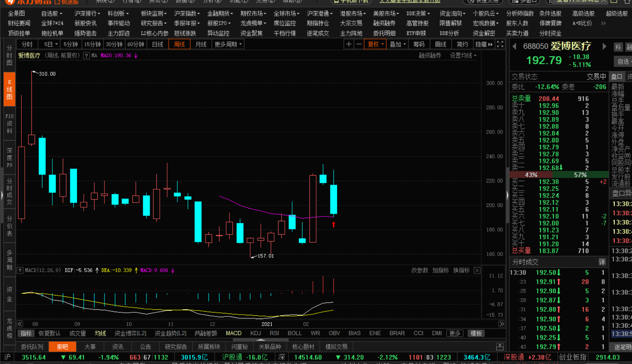Screen dimensions: 632x364
Task: Switch to the 资讯 tab
Action: point(118,347)
